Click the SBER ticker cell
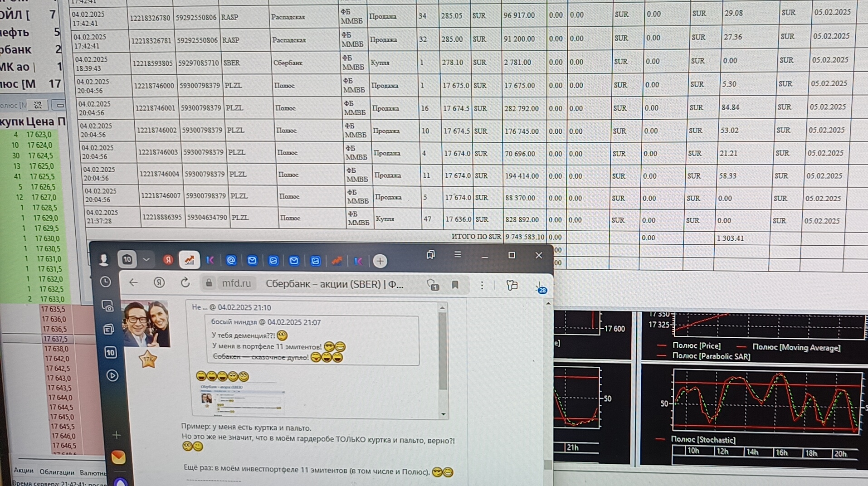 click(x=232, y=63)
